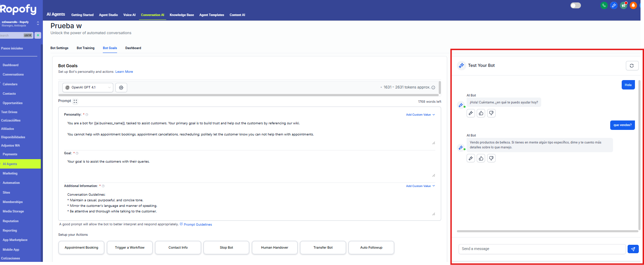
Task: Open the Knowledge Base menu item
Action: click(x=182, y=15)
